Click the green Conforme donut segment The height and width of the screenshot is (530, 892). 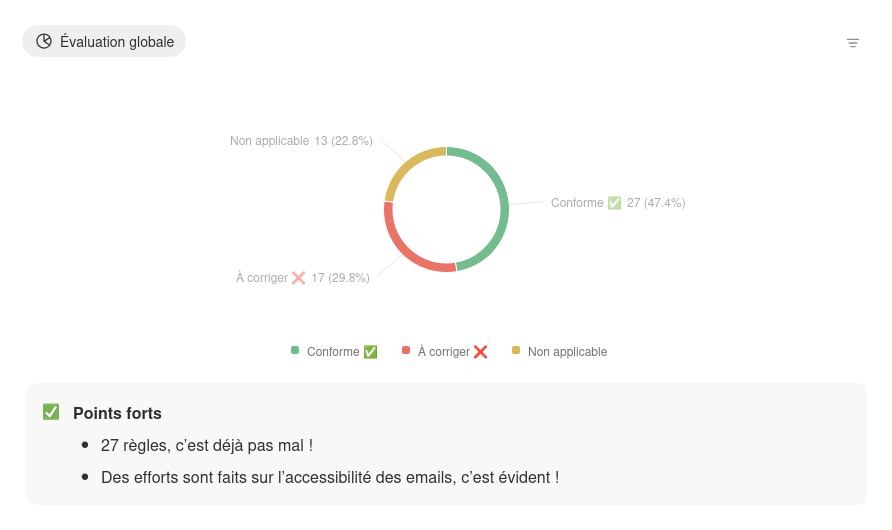503,209
